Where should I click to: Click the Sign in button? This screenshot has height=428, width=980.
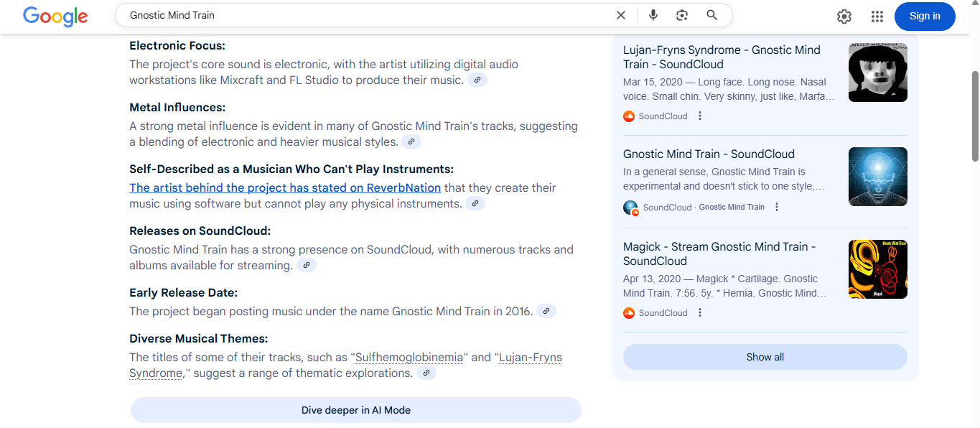[x=925, y=17]
